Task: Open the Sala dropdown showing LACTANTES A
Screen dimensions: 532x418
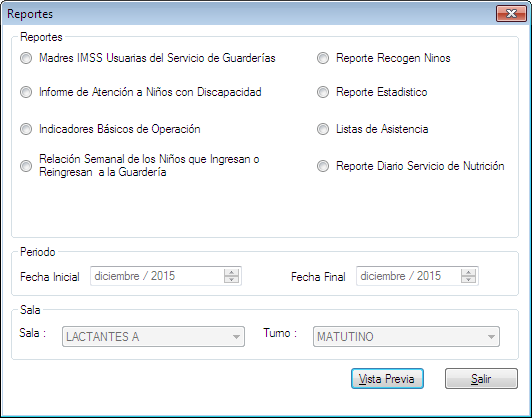Action: tap(153, 337)
